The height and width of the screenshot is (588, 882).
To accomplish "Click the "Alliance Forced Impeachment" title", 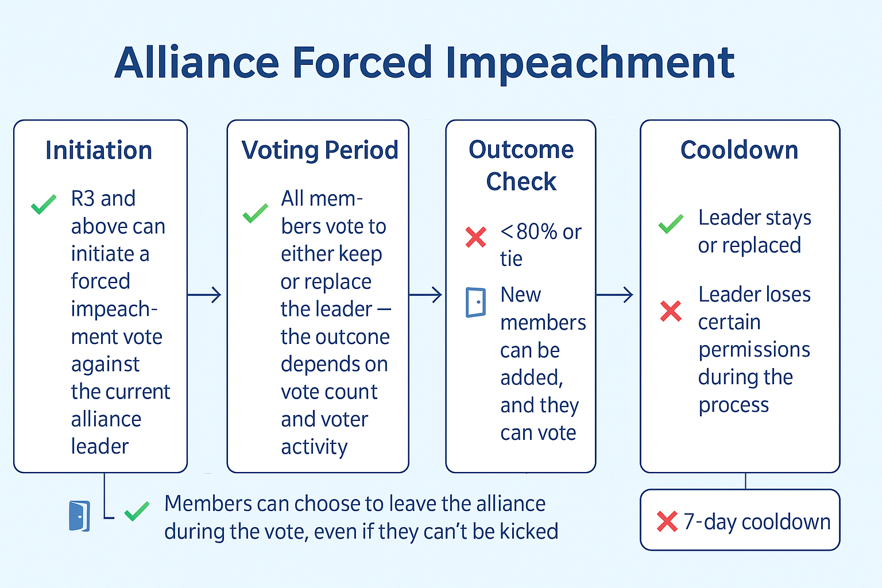I will (x=425, y=62).
